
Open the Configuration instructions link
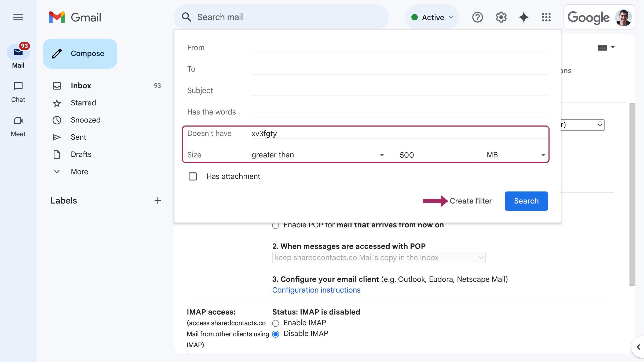click(x=316, y=290)
